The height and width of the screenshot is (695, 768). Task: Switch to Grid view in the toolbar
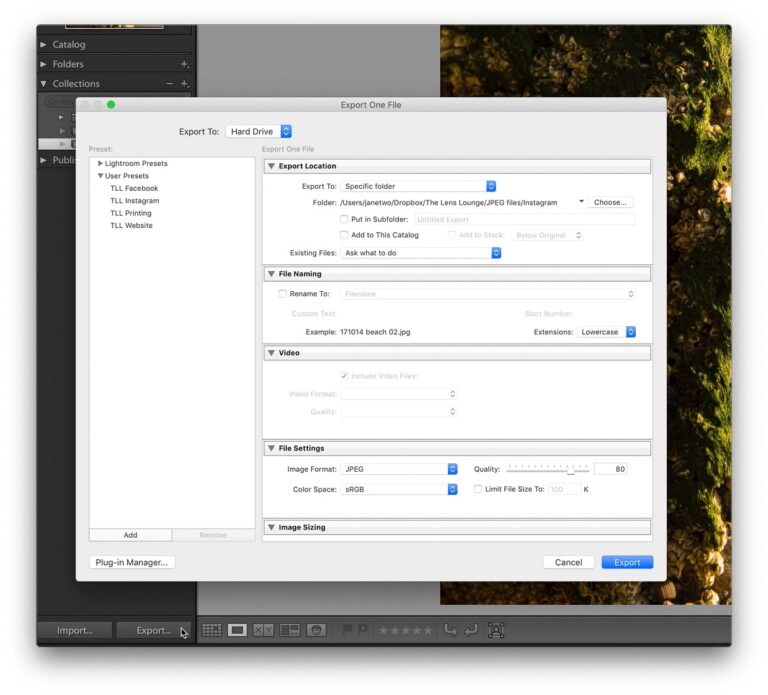[x=212, y=630]
